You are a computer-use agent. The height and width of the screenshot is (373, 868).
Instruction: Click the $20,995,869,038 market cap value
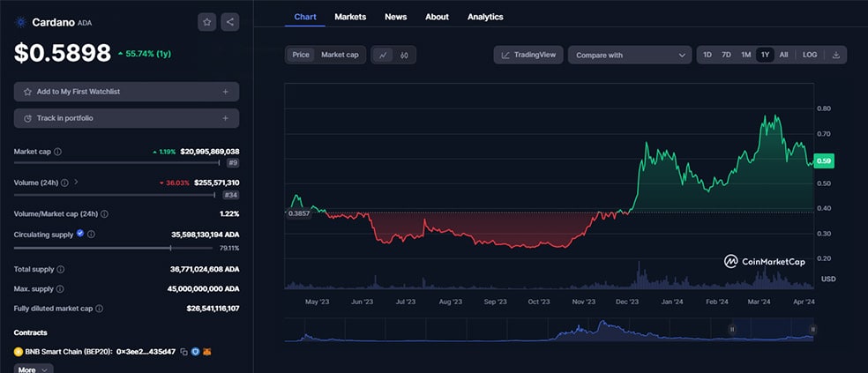click(x=210, y=152)
